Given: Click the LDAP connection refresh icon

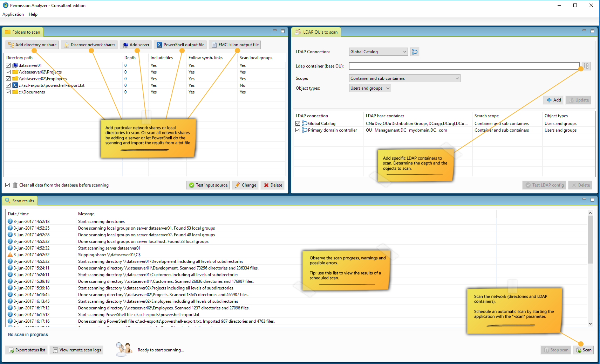Looking at the screenshot, I should point(415,52).
